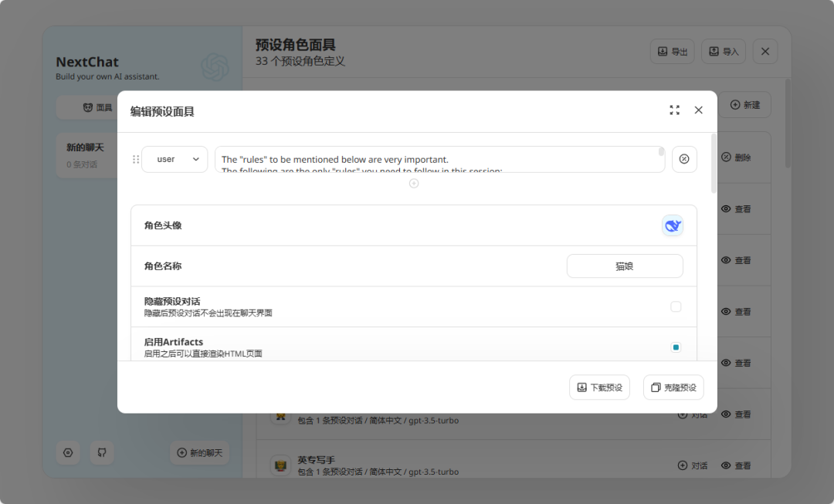Image resolution: width=834 pixels, height=504 pixels.
Task: Click the 导出 export button
Action: pyautogui.click(x=673, y=52)
